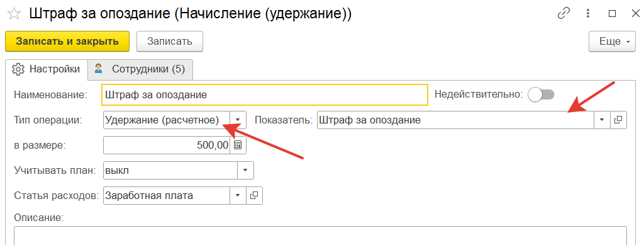Viewport: 644px width, 245px height.
Task: Click the Записать button
Action: click(x=170, y=42)
